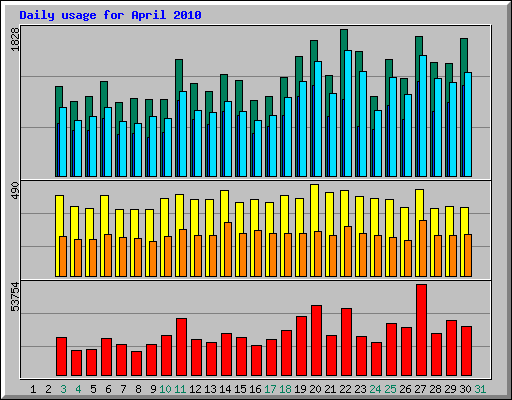The width and height of the screenshot is (512, 400).
Task: Select green day label 4
Action: click(78, 389)
